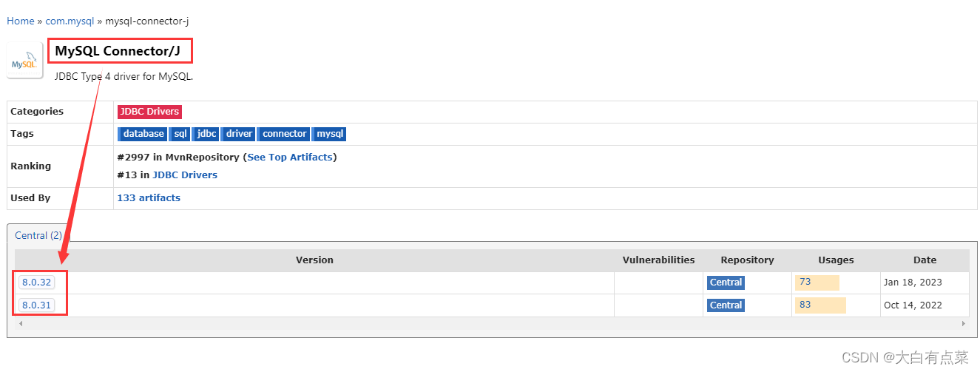Click the Ranking row label
980x372 pixels.
point(31,166)
